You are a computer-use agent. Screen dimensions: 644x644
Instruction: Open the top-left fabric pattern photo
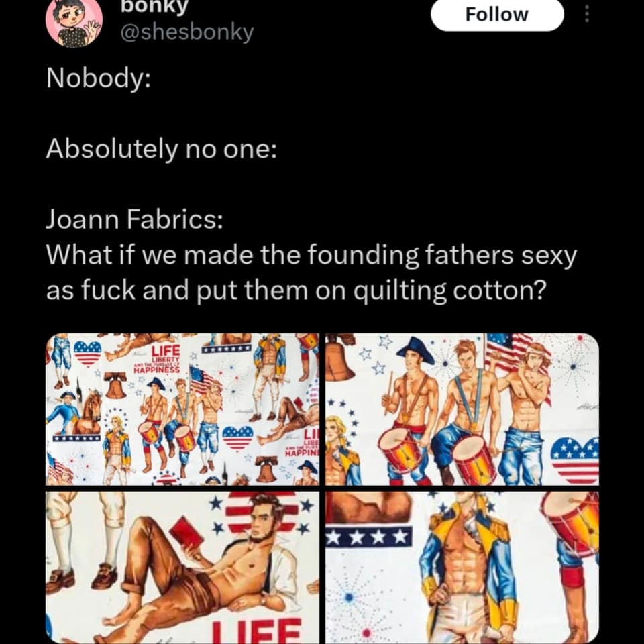coord(182,409)
